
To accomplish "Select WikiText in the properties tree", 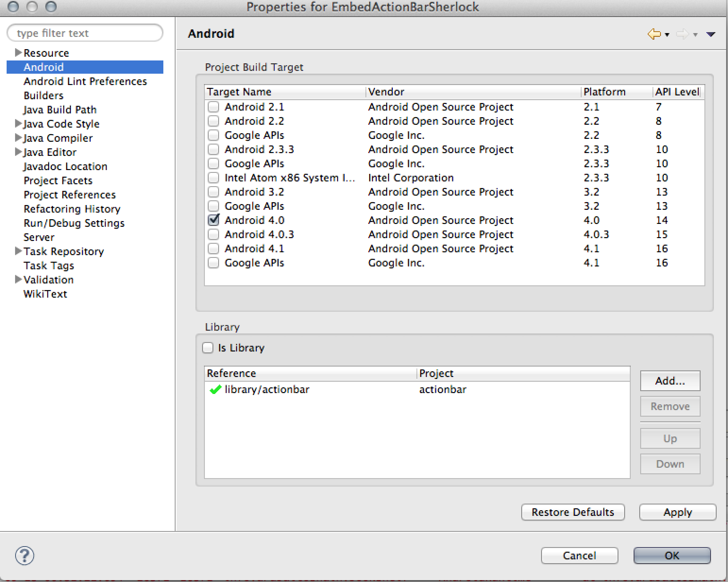I will coord(45,294).
